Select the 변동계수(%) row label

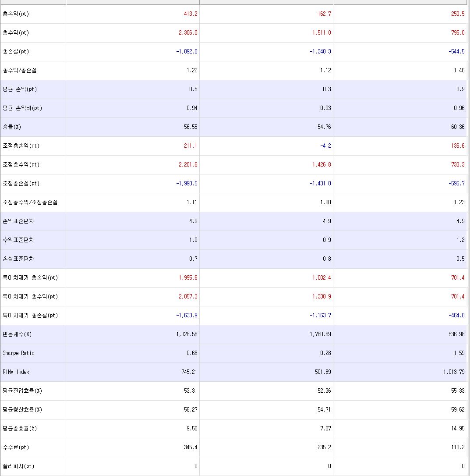[17, 334]
